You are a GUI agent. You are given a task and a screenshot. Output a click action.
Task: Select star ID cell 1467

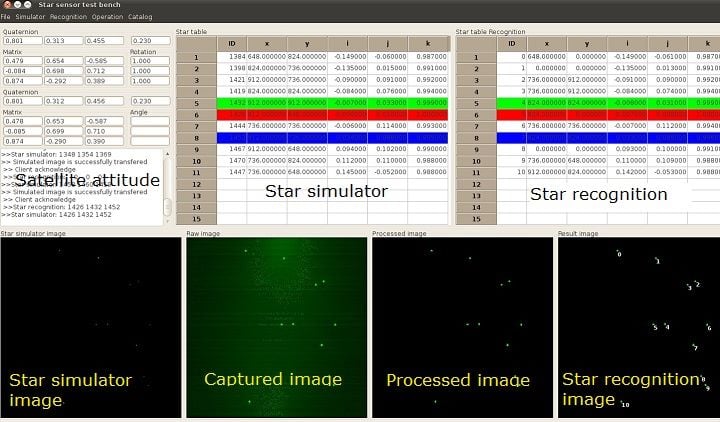[232, 149]
